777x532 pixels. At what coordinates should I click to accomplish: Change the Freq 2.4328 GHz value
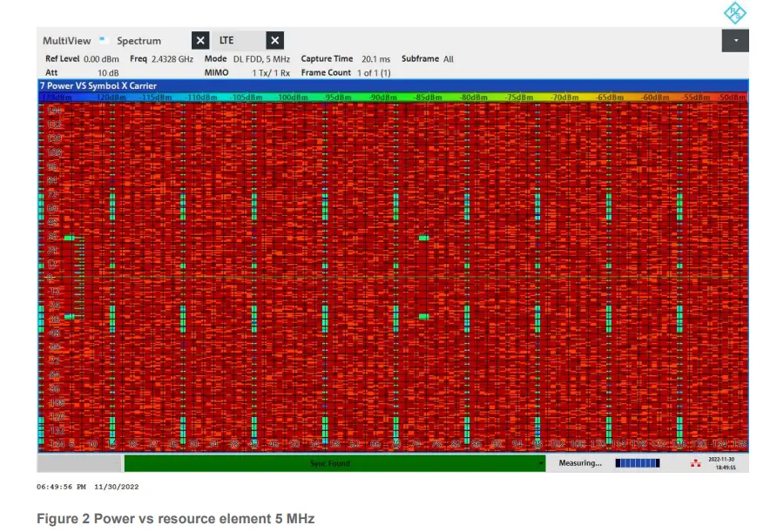point(166,59)
